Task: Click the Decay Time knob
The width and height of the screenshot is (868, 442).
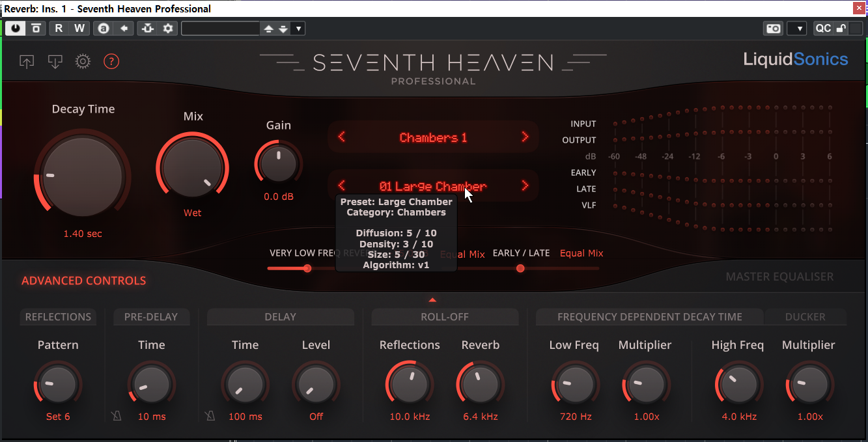Action: click(83, 176)
